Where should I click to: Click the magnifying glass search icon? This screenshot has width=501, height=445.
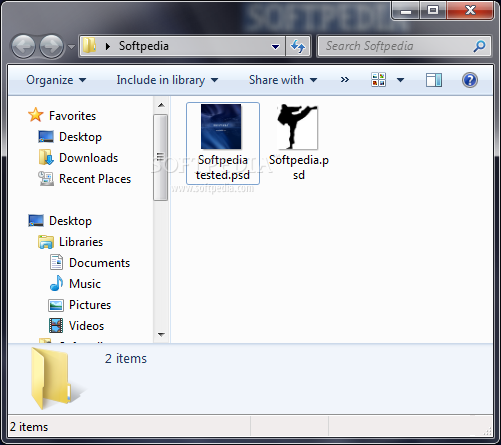point(479,46)
